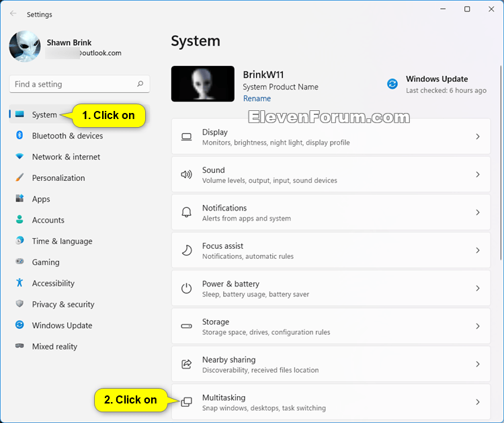Expand the Focus assist chevron
Screen dimensions: 504x423
(x=478, y=251)
